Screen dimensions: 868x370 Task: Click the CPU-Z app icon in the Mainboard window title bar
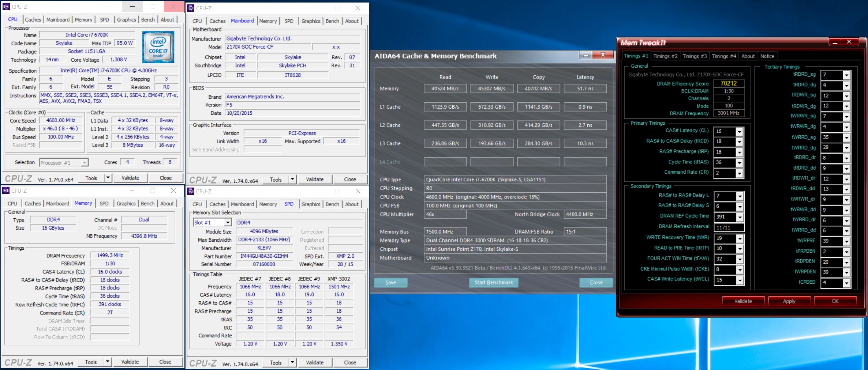click(x=191, y=8)
